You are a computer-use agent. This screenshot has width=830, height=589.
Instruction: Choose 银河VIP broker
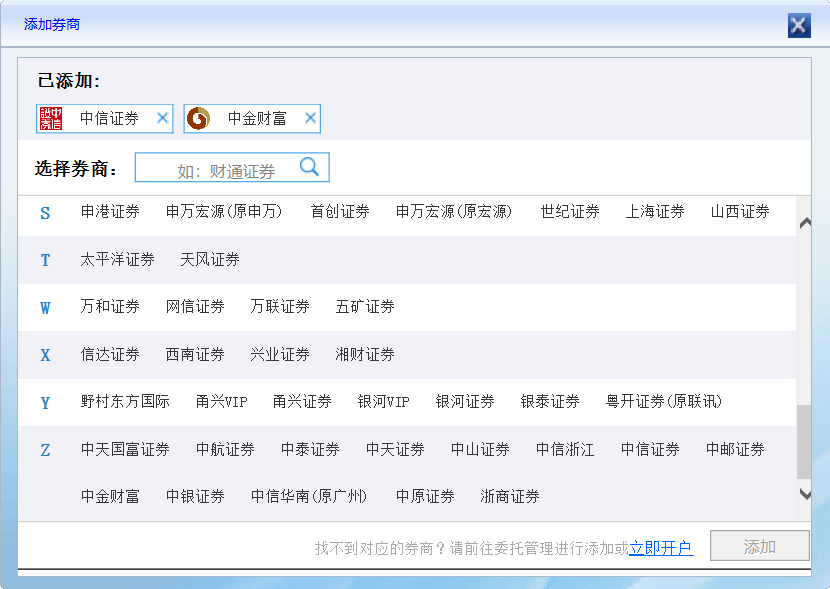tap(384, 401)
